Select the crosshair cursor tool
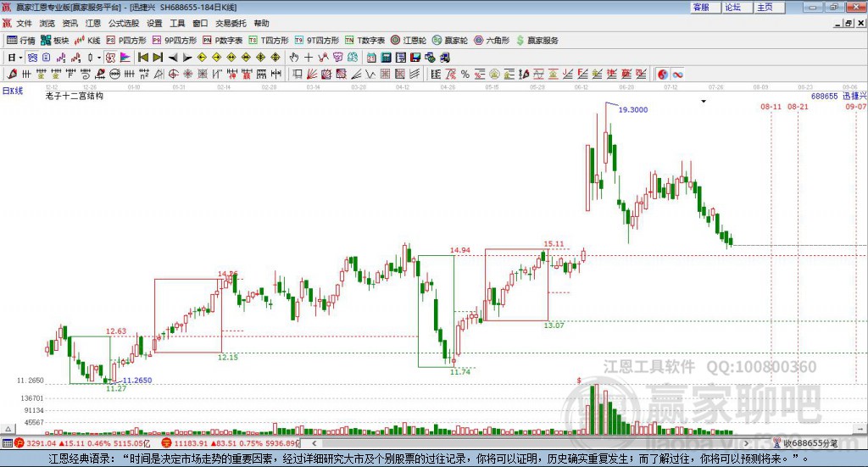The width and height of the screenshot is (868, 467). 309,58
